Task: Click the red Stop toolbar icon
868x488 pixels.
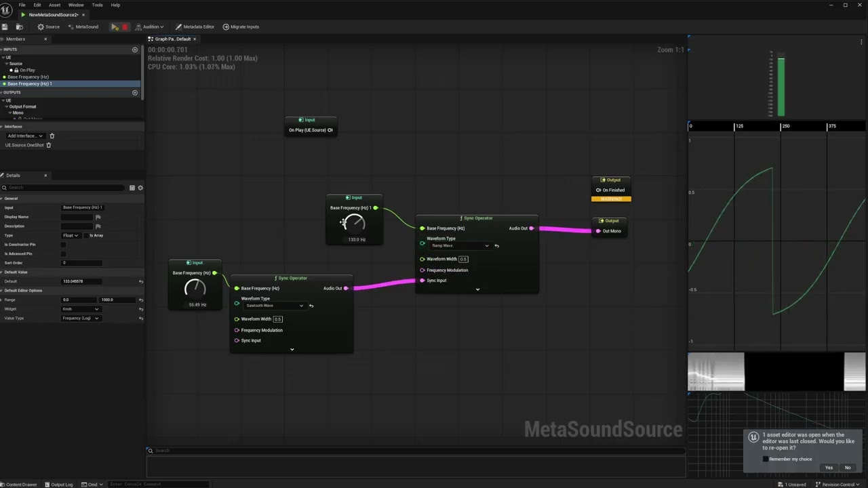Action: 124,26
